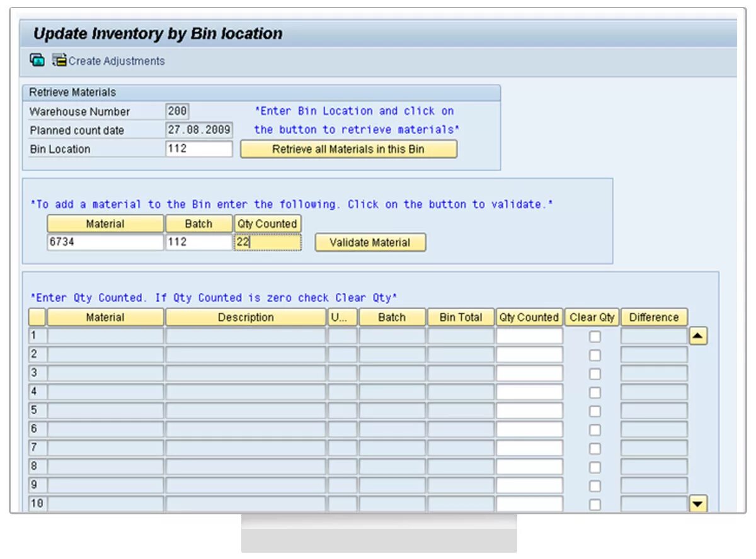Image resolution: width=756 pixels, height=559 pixels.
Task: Select table row 1 by its row number
Action: click(x=37, y=336)
